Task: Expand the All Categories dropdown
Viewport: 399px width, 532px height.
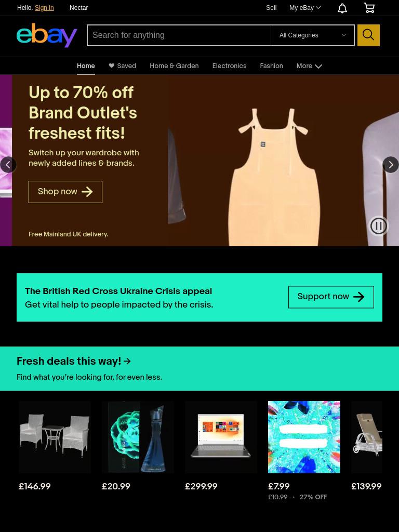Action: tap(312, 35)
